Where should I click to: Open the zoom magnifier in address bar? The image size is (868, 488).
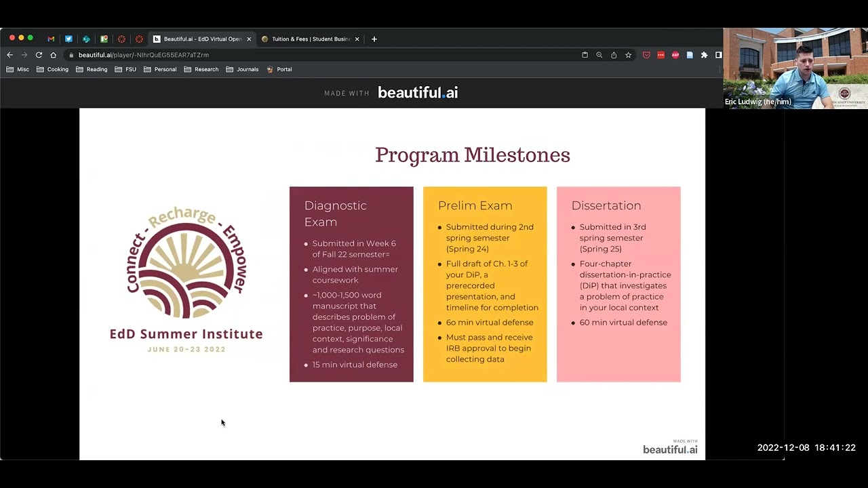point(599,55)
